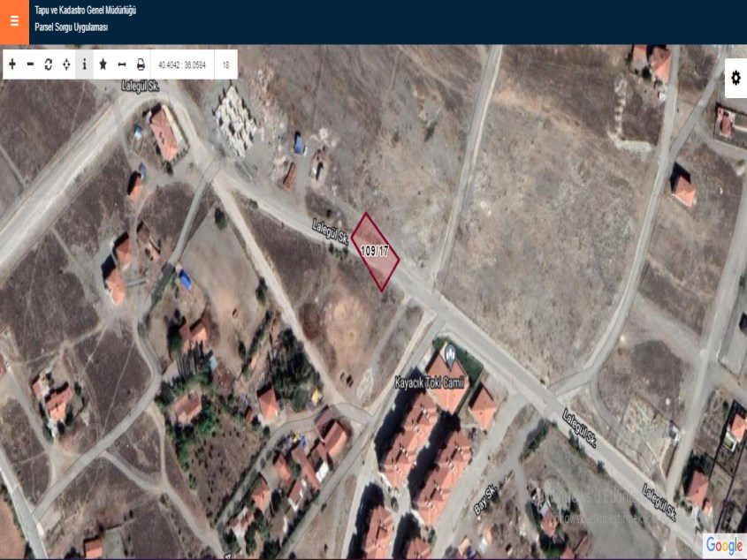The image size is (747, 560).
Task: Select the distance measure tool
Action: (122, 64)
